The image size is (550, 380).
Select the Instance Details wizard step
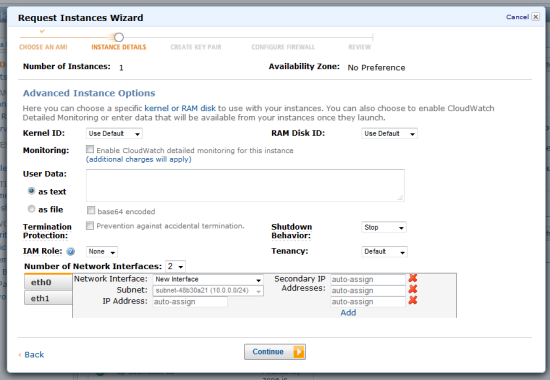tap(119, 47)
